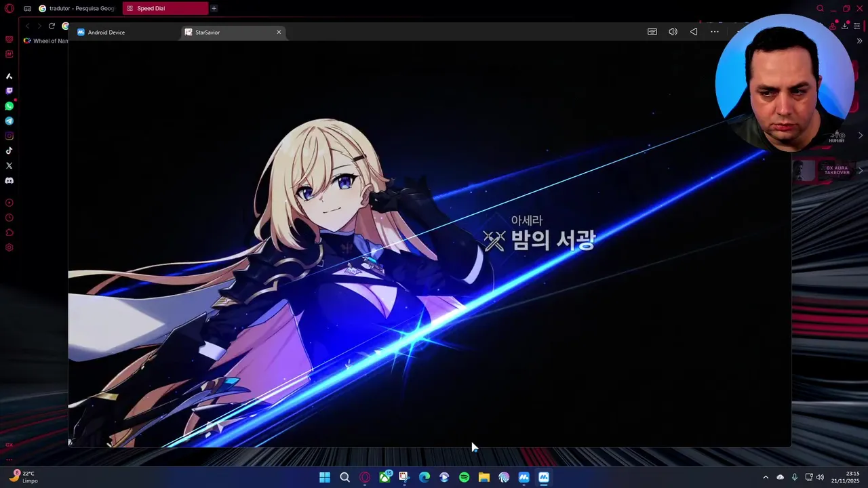The image size is (868, 488).
Task: Open the Opera downloads icon
Action: (x=845, y=26)
